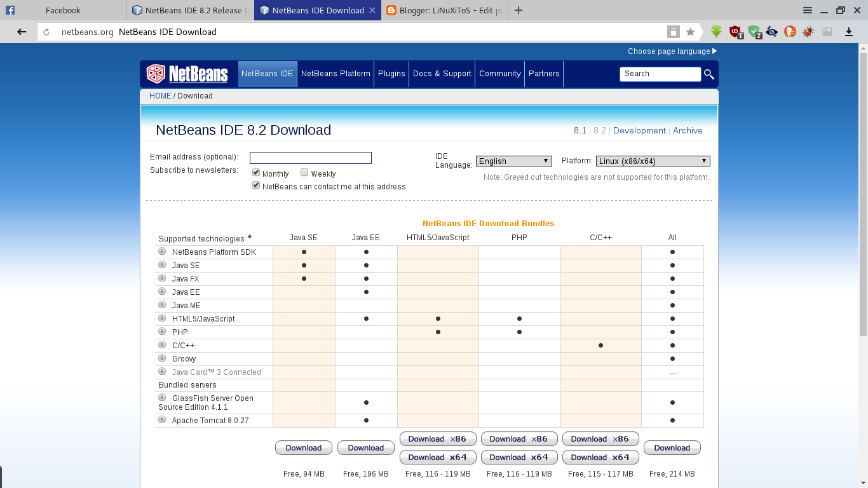Click info icon beside Apache Tomcat 8.0.27
This screenshot has height=488, width=868.
(x=162, y=420)
